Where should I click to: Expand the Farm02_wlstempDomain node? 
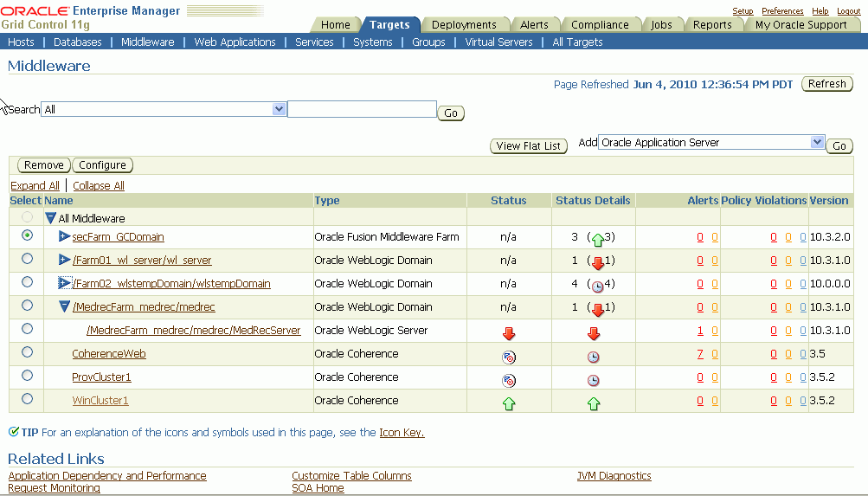(x=65, y=283)
